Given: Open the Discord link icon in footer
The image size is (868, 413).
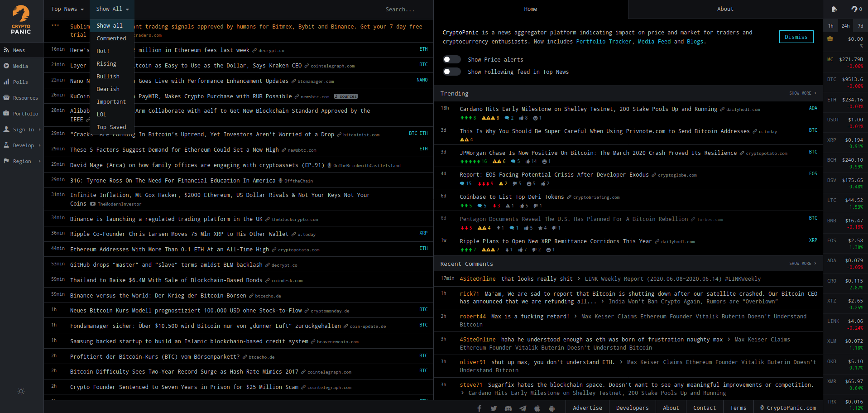Looking at the screenshot, I should (508, 408).
